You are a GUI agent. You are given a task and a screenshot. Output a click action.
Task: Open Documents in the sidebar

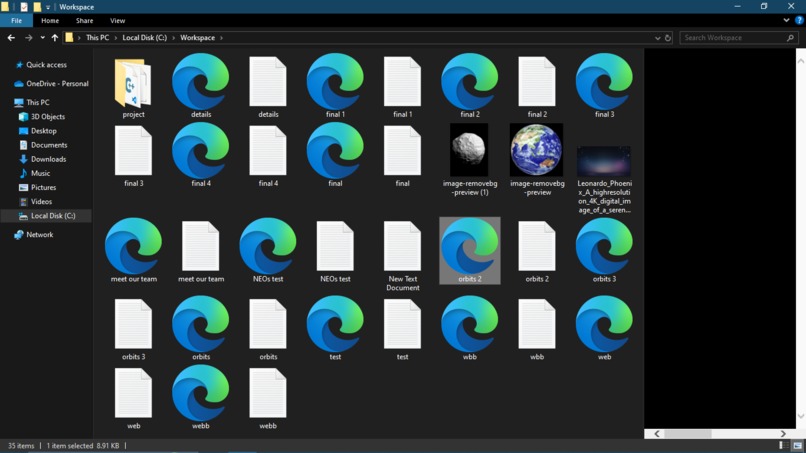tap(49, 145)
